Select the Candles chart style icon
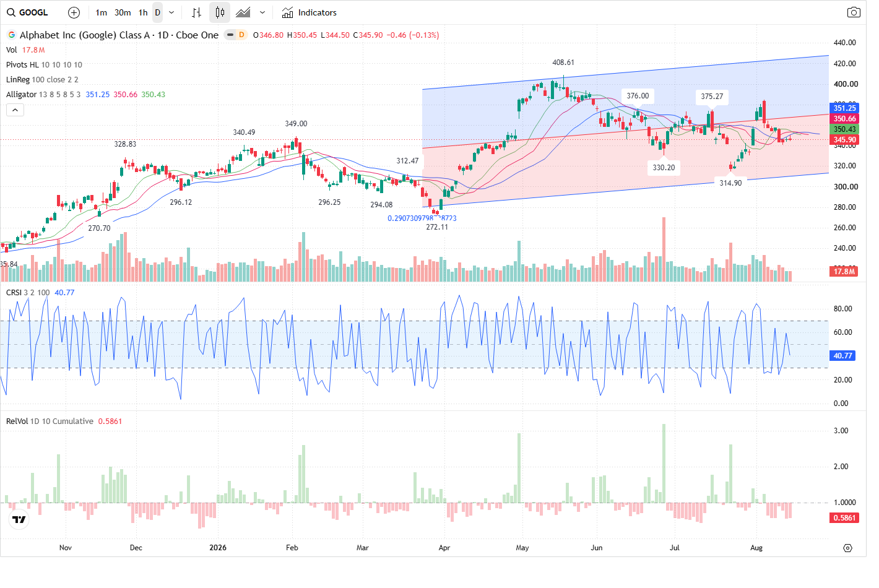This screenshot has width=879, height=588. pos(220,12)
